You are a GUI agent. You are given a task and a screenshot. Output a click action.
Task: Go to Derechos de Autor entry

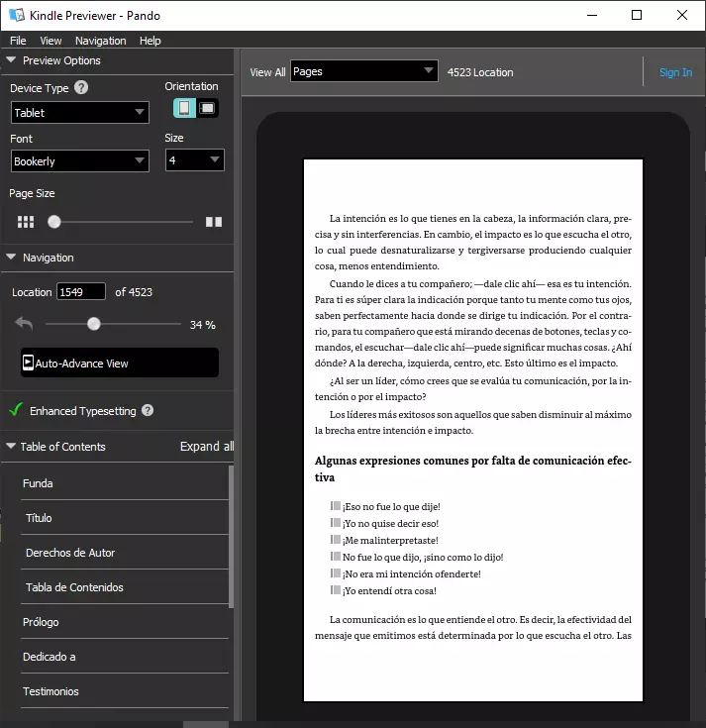125,553
